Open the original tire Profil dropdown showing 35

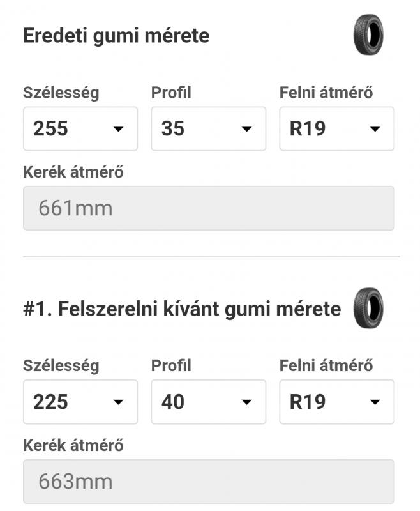click(x=208, y=129)
